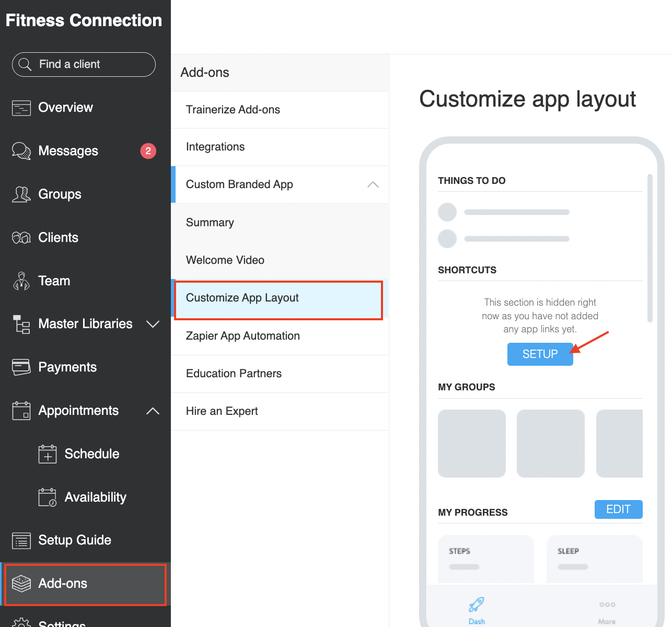Click the Fitness Connection business title

pyautogui.click(x=84, y=20)
